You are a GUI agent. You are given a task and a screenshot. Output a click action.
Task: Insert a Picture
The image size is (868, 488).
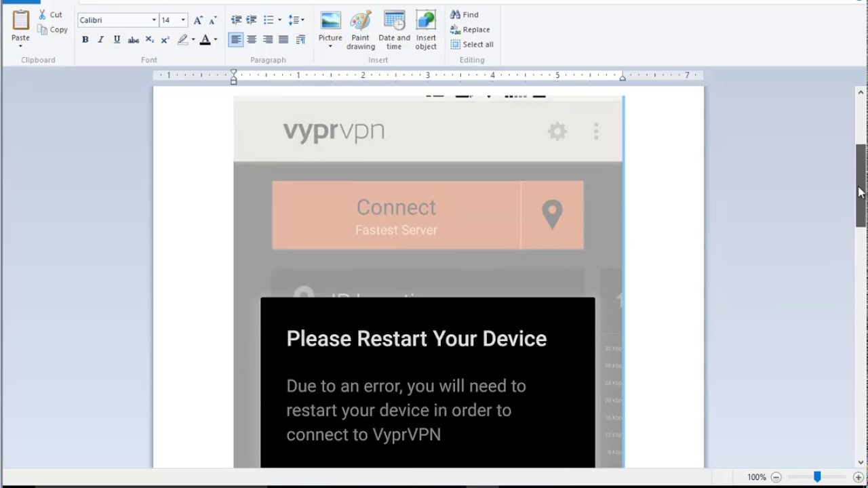330,25
